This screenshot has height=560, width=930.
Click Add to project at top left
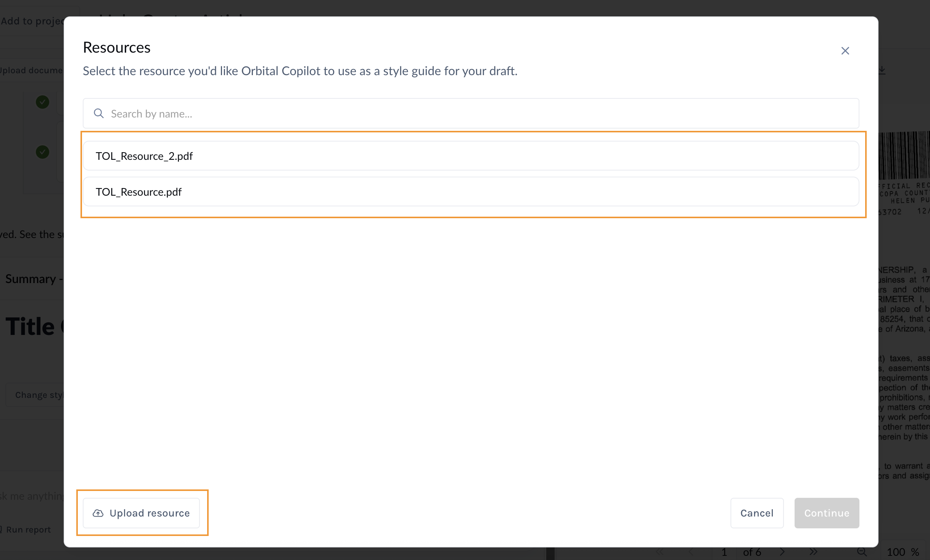click(x=32, y=21)
